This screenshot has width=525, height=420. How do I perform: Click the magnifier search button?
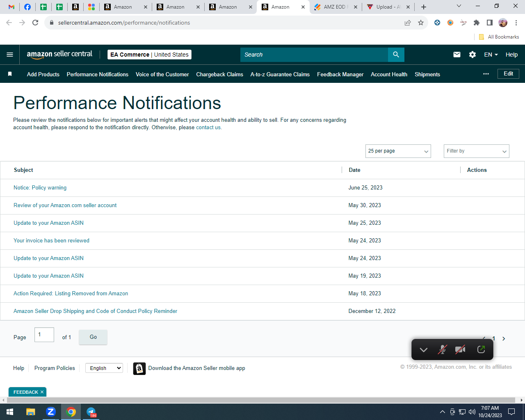pos(396,55)
